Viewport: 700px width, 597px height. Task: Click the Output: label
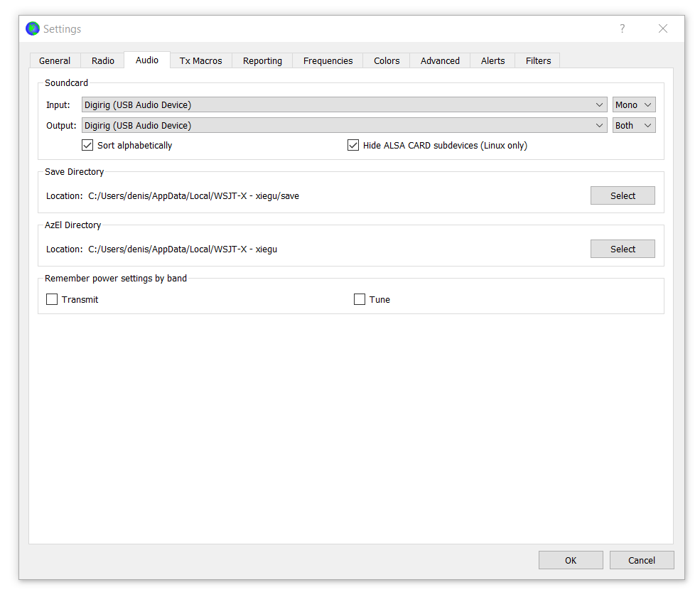click(x=61, y=126)
